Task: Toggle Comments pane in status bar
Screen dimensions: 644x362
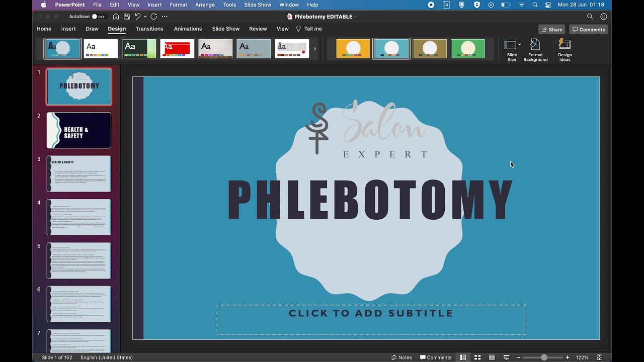Action: click(x=436, y=357)
